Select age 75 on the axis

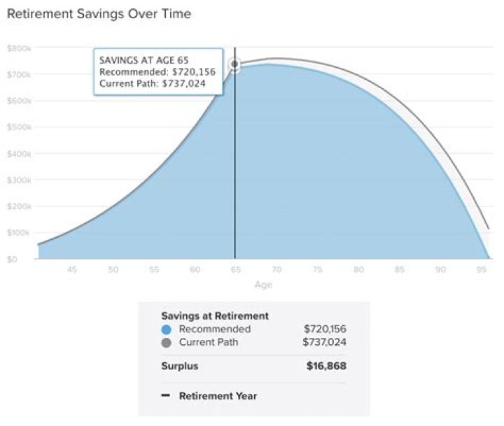click(318, 269)
